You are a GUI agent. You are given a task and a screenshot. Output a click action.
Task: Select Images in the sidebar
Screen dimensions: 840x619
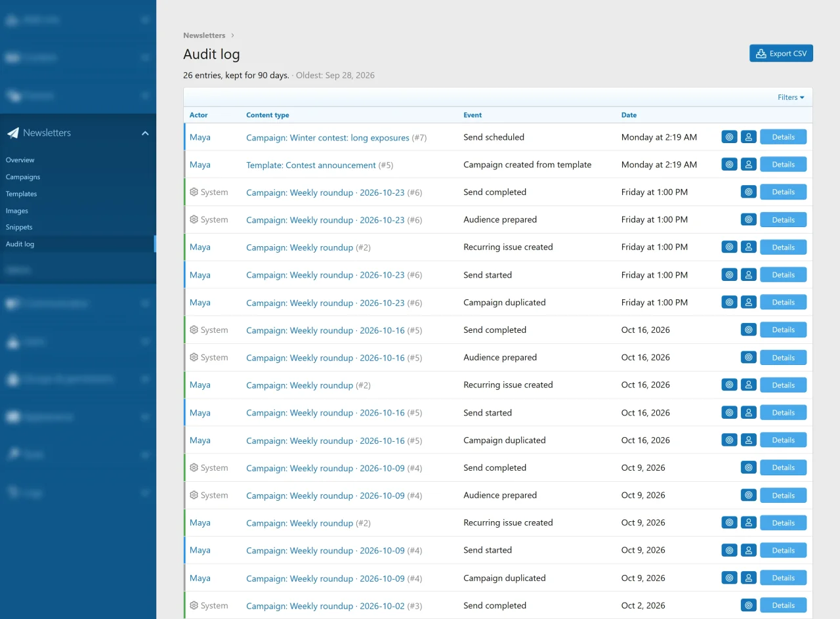coord(17,211)
